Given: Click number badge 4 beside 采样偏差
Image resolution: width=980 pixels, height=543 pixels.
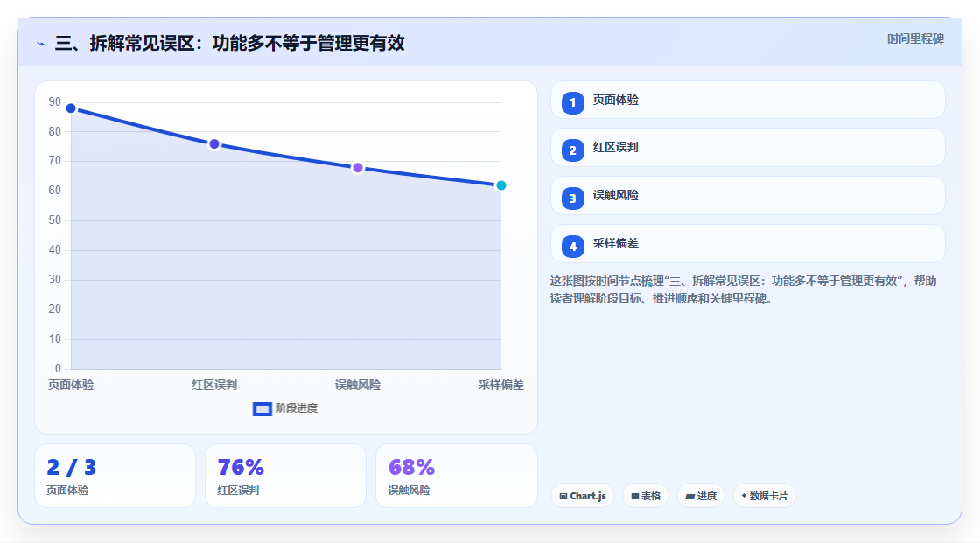Looking at the screenshot, I should 572,247.
